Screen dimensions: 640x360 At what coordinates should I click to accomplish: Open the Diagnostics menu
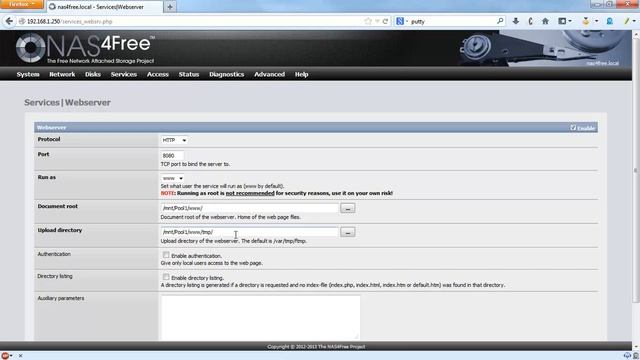[x=227, y=74]
